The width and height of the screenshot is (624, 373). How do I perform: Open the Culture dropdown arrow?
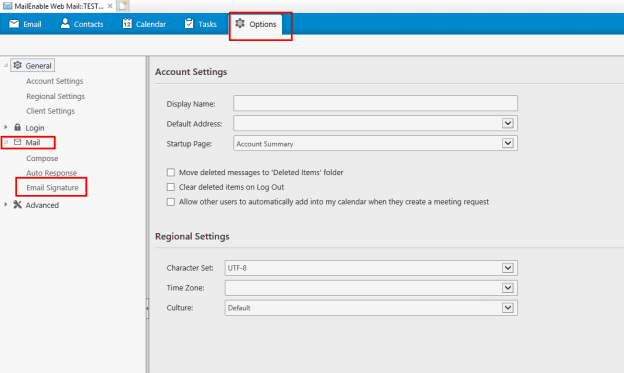tap(508, 308)
